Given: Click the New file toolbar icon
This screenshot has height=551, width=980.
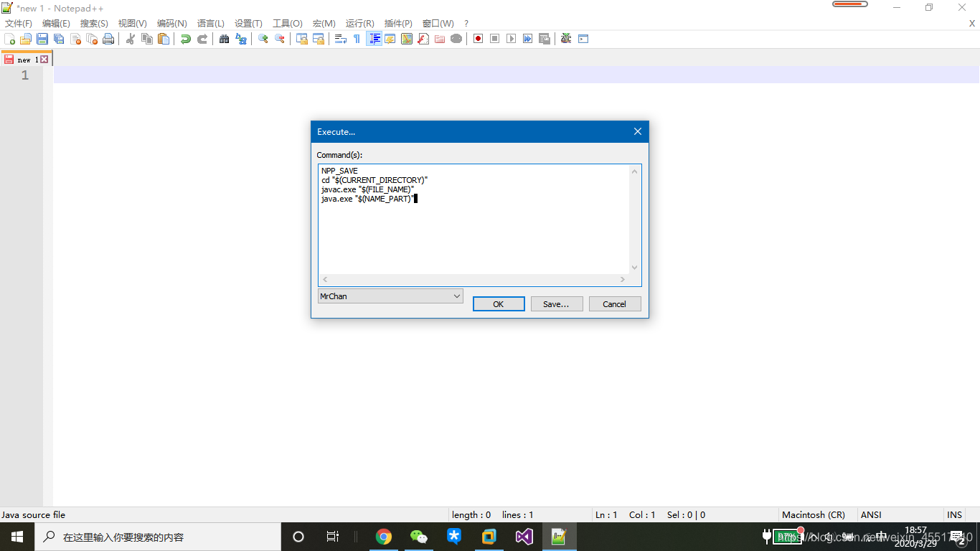Looking at the screenshot, I should pos(9,39).
